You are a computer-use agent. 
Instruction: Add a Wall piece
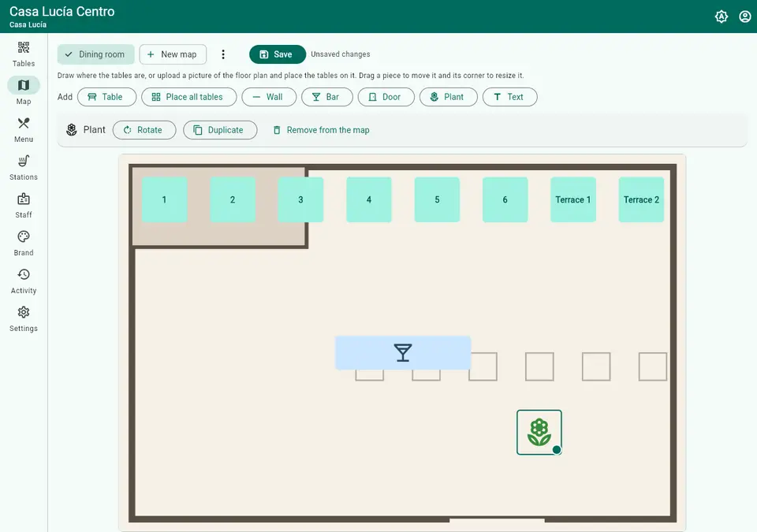coord(269,97)
